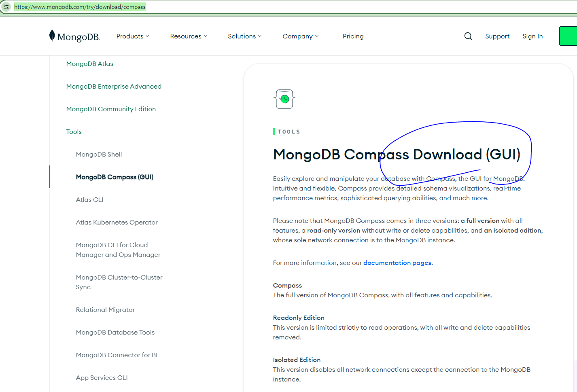The height and width of the screenshot is (392, 577).
Task: Select the browser address bar URL
Action: point(80,7)
